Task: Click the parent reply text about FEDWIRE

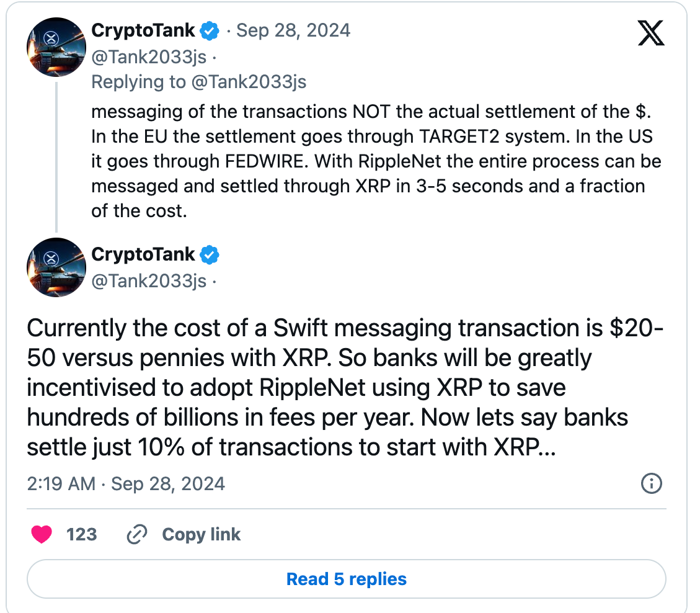Action: point(376,161)
